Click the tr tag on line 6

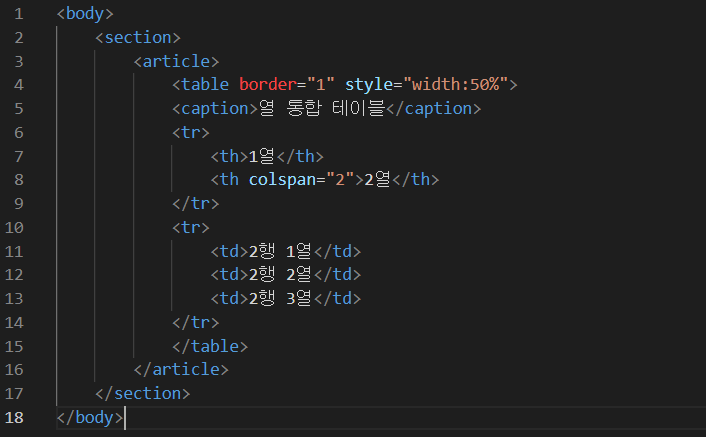[191, 133]
